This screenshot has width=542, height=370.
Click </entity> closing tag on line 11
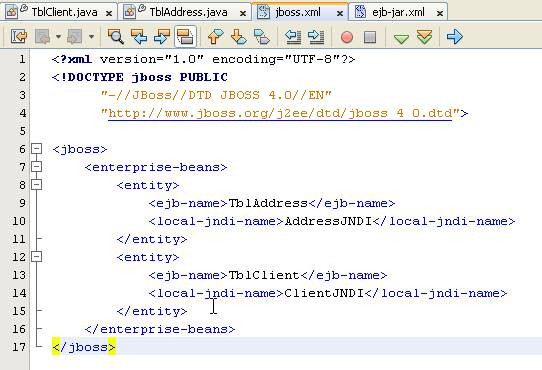152,239
